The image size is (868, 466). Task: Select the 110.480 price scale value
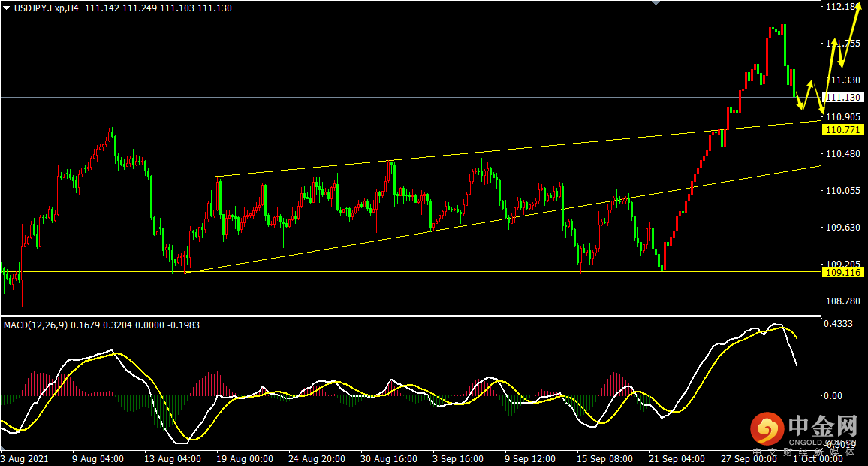(843, 153)
